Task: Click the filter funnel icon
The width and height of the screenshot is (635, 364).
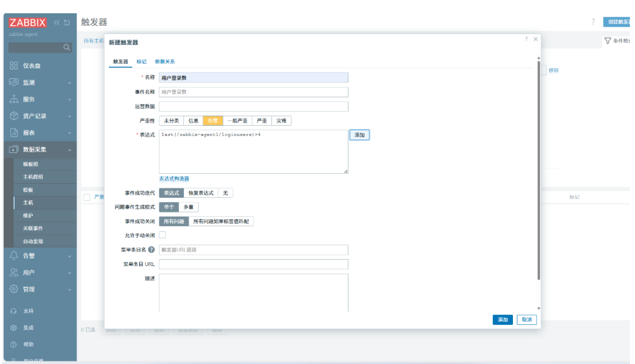Action: pyautogui.click(x=607, y=40)
